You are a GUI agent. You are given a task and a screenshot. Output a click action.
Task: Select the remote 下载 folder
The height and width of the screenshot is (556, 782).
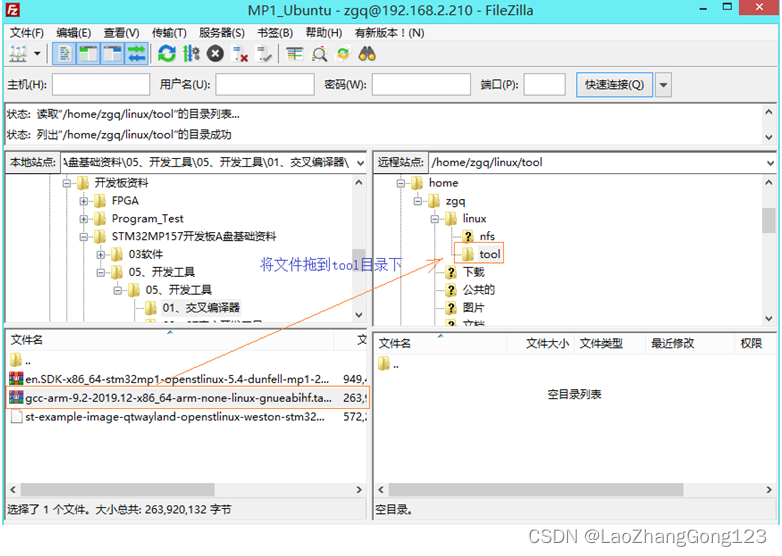(473, 272)
